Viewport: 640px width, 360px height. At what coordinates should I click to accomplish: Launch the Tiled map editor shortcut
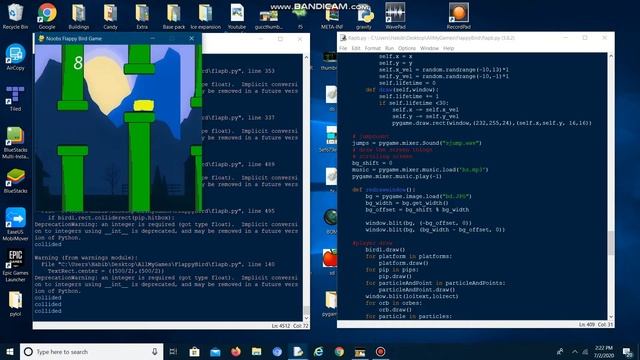(x=16, y=98)
